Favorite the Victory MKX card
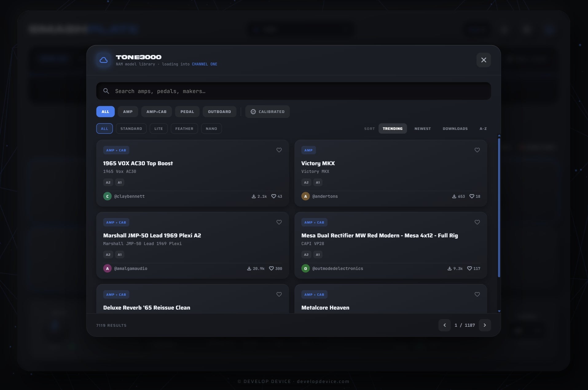Viewport: 588px width, 390px height. tap(477, 150)
